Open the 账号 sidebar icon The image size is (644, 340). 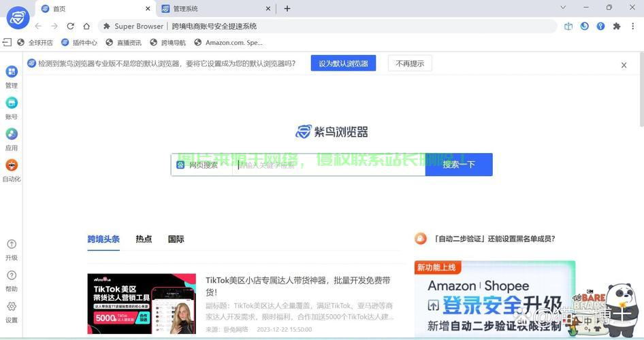[x=12, y=103]
